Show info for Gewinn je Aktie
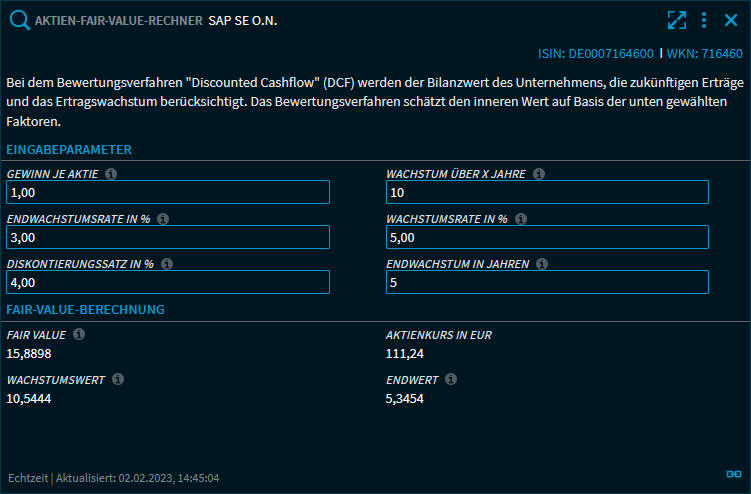Viewport: 751px width, 494px height. [111, 174]
